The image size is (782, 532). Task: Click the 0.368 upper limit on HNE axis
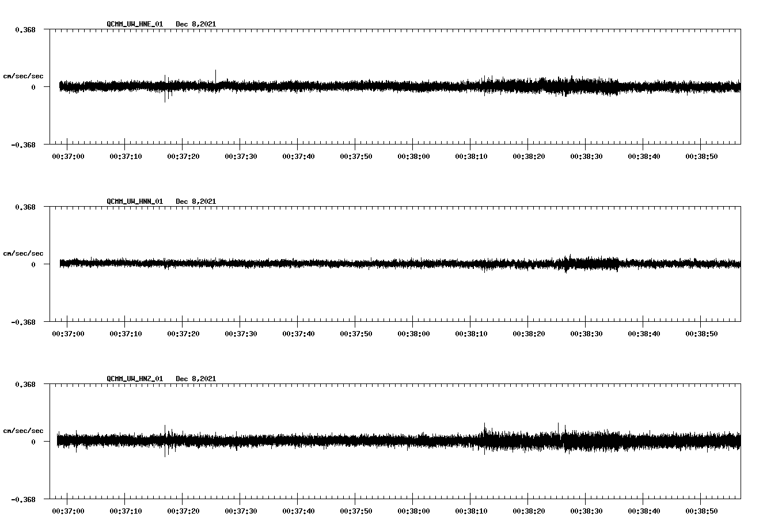click(x=25, y=29)
